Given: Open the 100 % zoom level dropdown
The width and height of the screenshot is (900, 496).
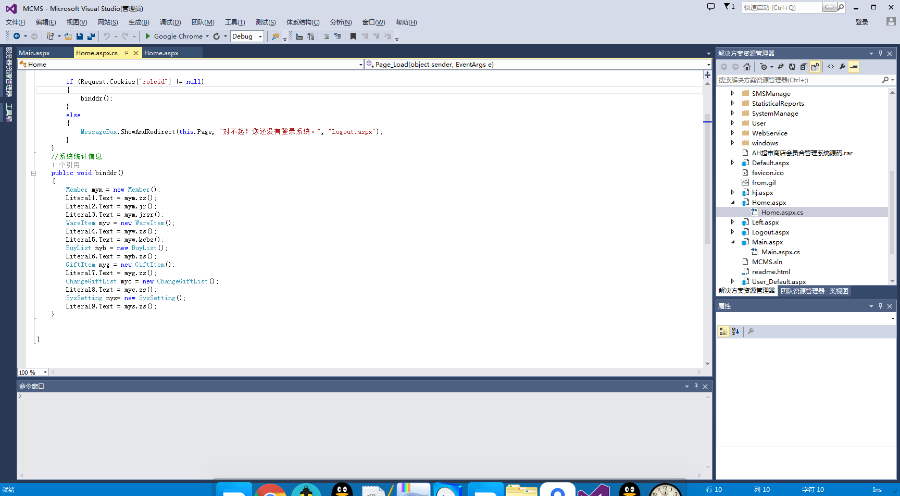Looking at the screenshot, I should click(x=45, y=373).
